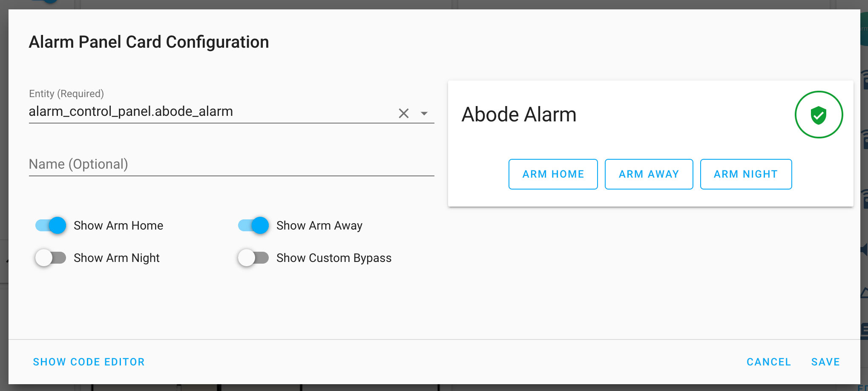Disable the Show Arm Home toggle
This screenshot has width=868, height=391.
[x=51, y=225]
